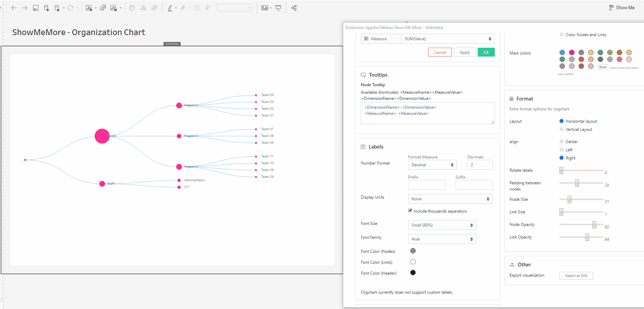The image size is (644, 309).
Task: Click the Group Members paperclip icon
Action: coord(183,8)
